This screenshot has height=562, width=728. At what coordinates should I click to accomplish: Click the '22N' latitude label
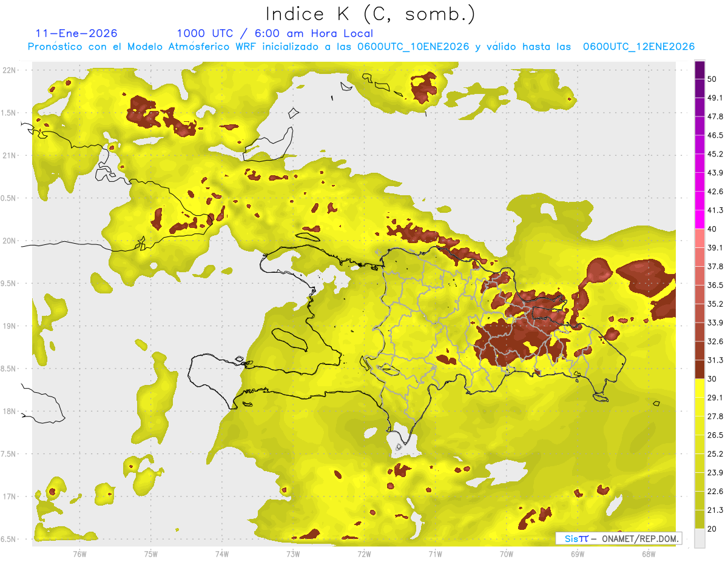(x=8, y=70)
